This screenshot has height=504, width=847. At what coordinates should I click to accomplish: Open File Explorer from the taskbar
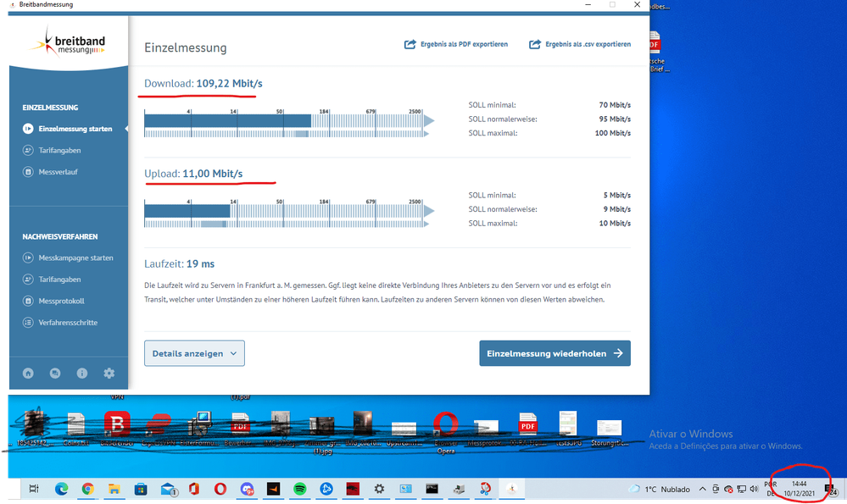tap(114, 489)
